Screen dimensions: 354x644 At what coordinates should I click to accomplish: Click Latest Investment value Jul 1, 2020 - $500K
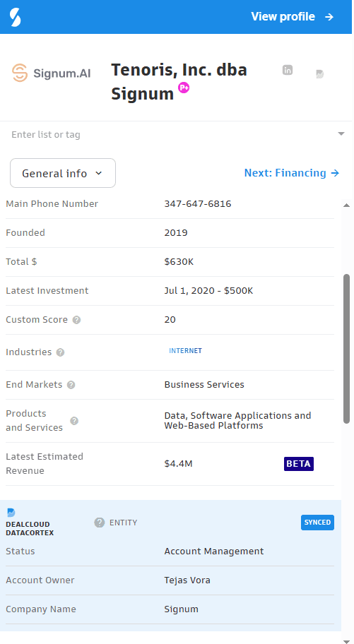click(209, 291)
